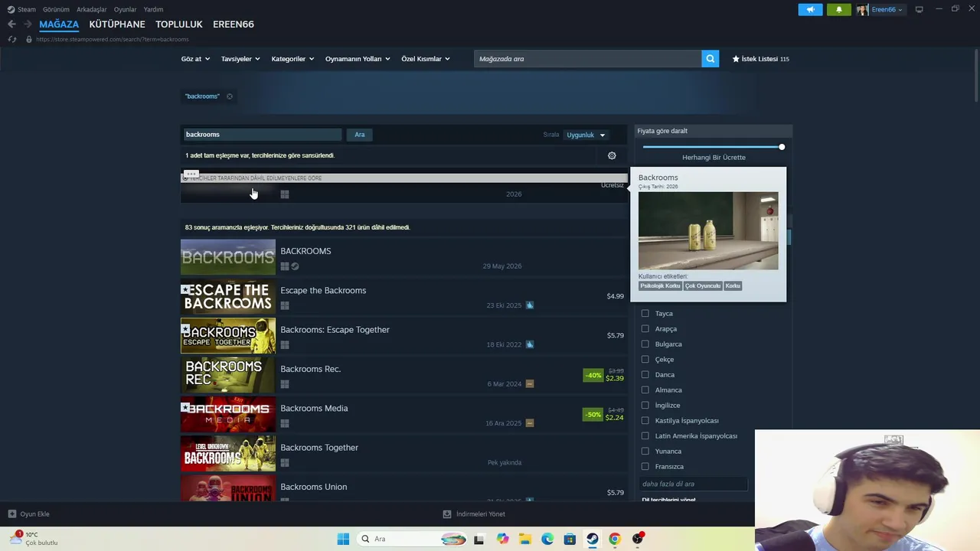Click the Steam logo menu

click(21, 9)
